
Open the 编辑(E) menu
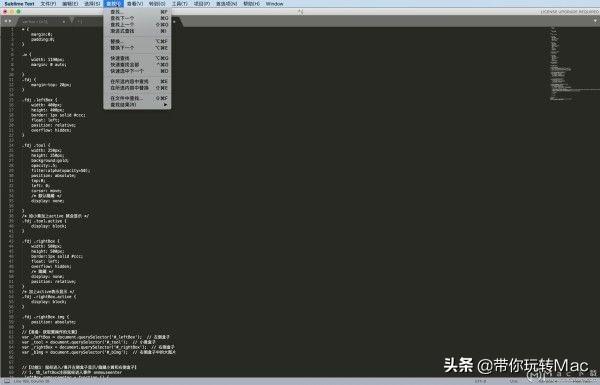coord(70,4)
